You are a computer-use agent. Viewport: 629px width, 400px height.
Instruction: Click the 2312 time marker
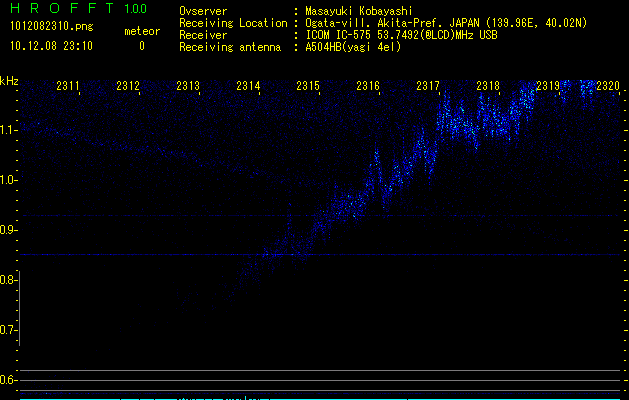[x=128, y=85]
